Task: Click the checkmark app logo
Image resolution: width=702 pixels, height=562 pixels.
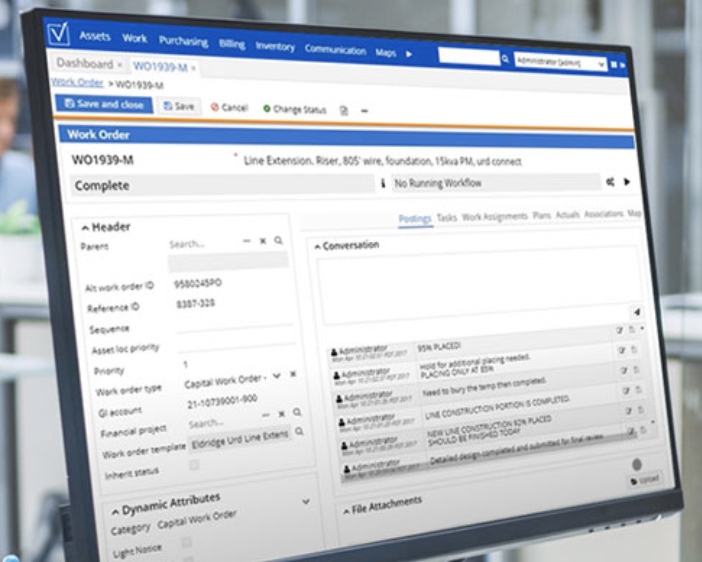Action: [x=59, y=33]
